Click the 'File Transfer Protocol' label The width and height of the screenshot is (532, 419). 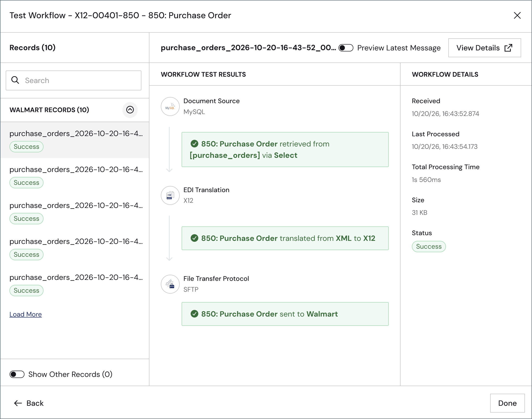point(216,279)
